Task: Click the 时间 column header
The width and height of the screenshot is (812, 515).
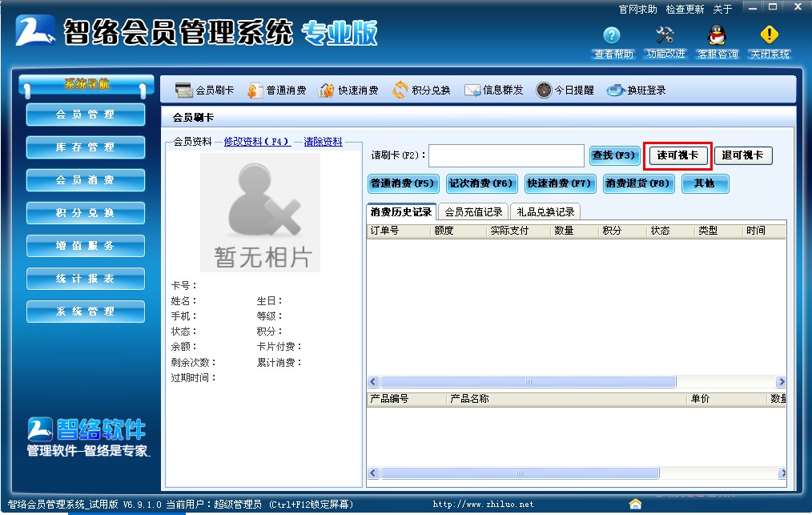Action: [765, 231]
